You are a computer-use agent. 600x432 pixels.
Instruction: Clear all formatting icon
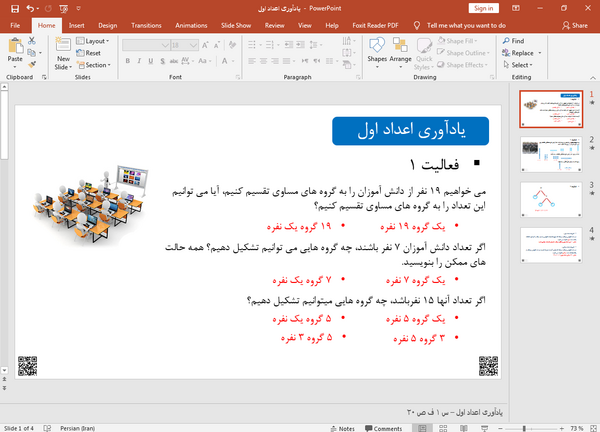pyautogui.click(x=232, y=45)
